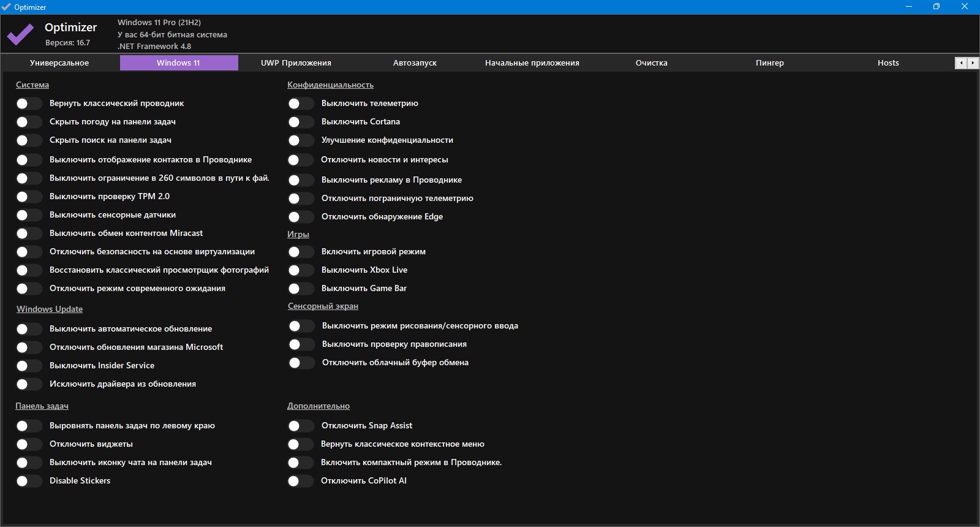
Task: Click tab strip right scroll arrow
Action: [x=972, y=63]
